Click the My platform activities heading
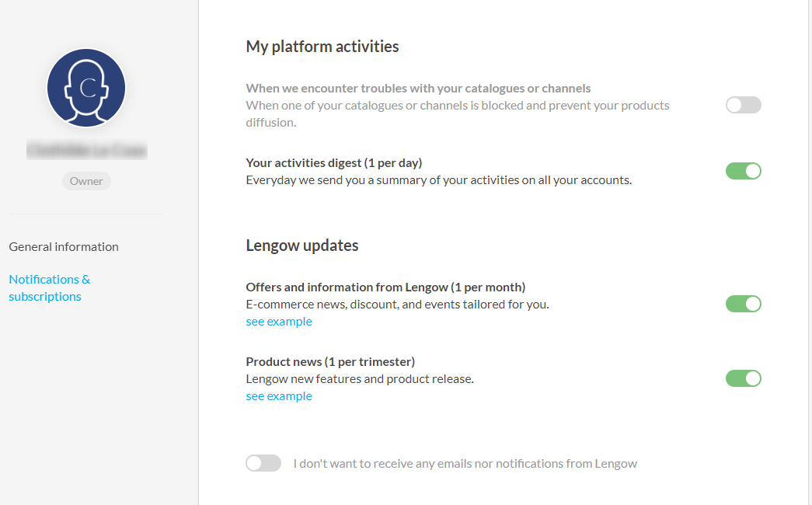Image resolution: width=812 pixels, height=505 pixels. click(x=322, y=47)
